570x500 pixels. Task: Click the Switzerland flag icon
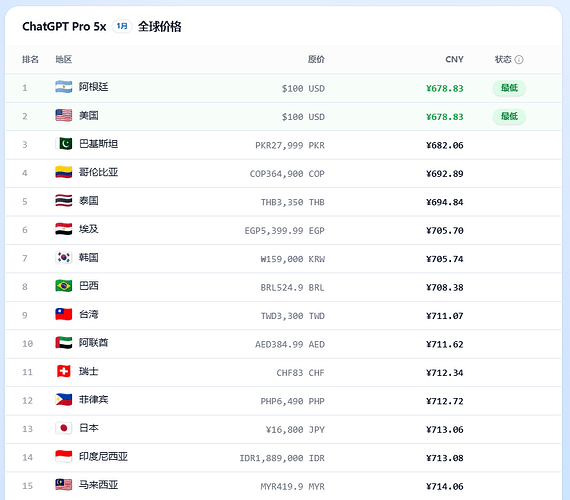point(64,371)
